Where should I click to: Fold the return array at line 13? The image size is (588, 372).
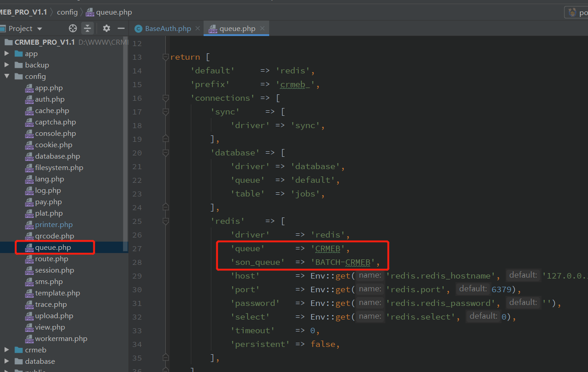[x=166, y=57]
